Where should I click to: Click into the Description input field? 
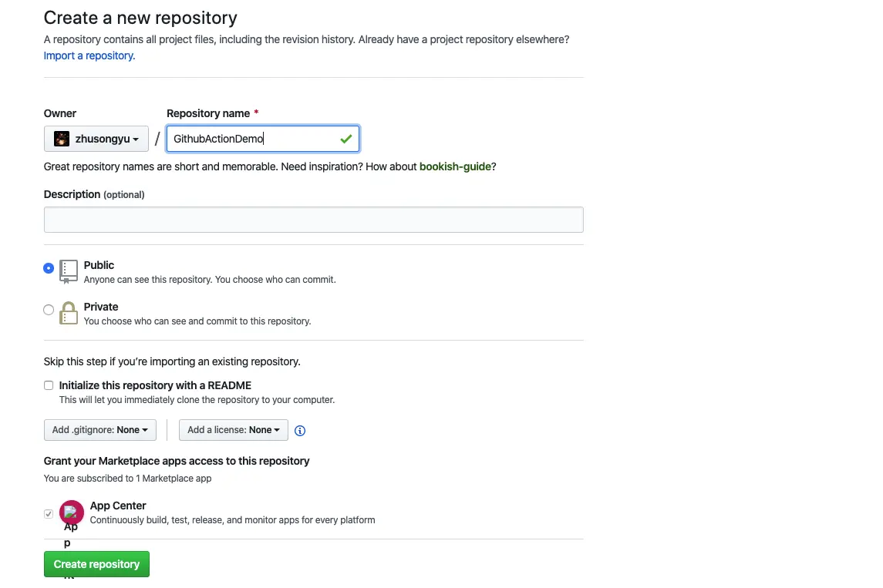coord(313,220)
